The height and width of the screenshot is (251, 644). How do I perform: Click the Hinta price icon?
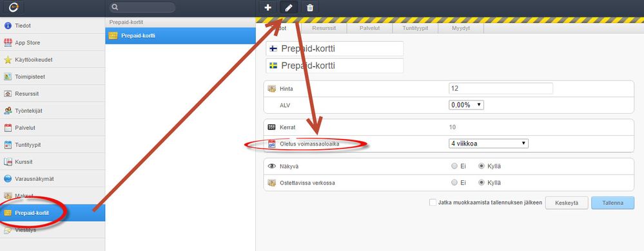[271, 89]
